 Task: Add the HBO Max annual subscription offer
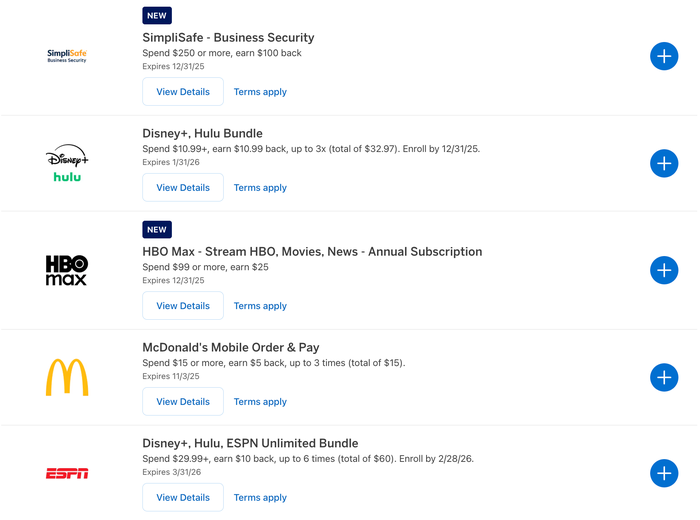[x=664, y=270]
